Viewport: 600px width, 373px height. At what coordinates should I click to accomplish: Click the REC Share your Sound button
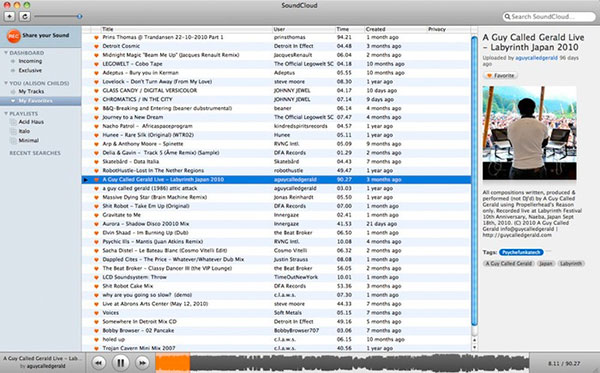pos(39,36)
